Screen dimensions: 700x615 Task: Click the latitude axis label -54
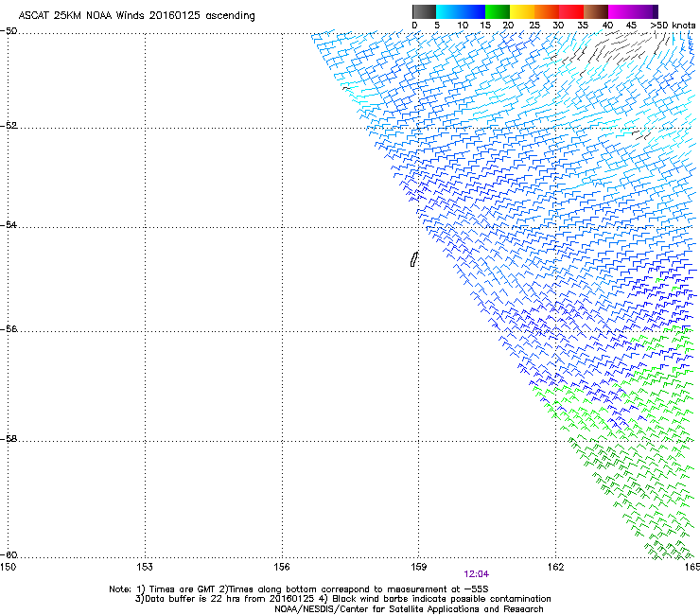coord(9,225)
